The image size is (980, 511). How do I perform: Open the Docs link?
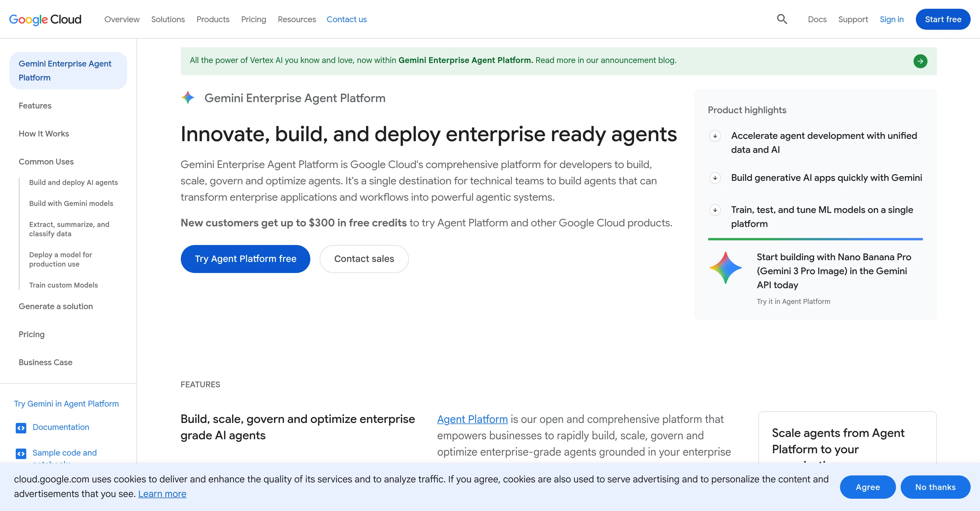click(x=817, y=20)
